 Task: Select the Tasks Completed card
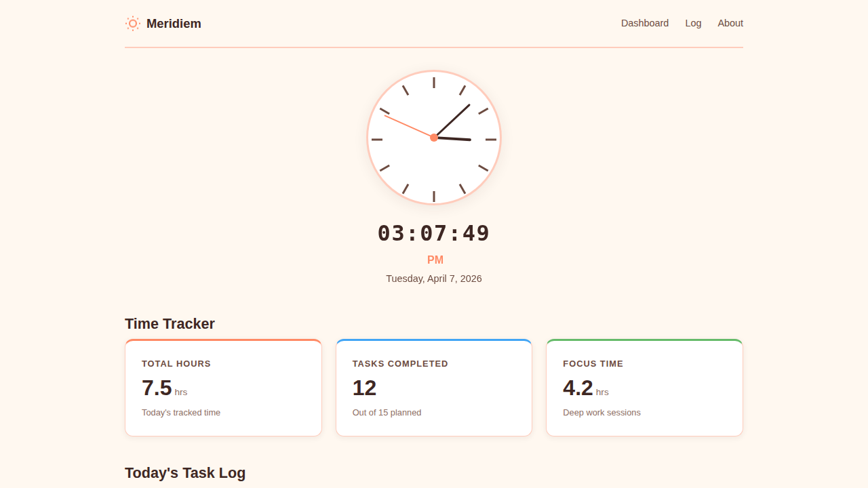(434, 388)
